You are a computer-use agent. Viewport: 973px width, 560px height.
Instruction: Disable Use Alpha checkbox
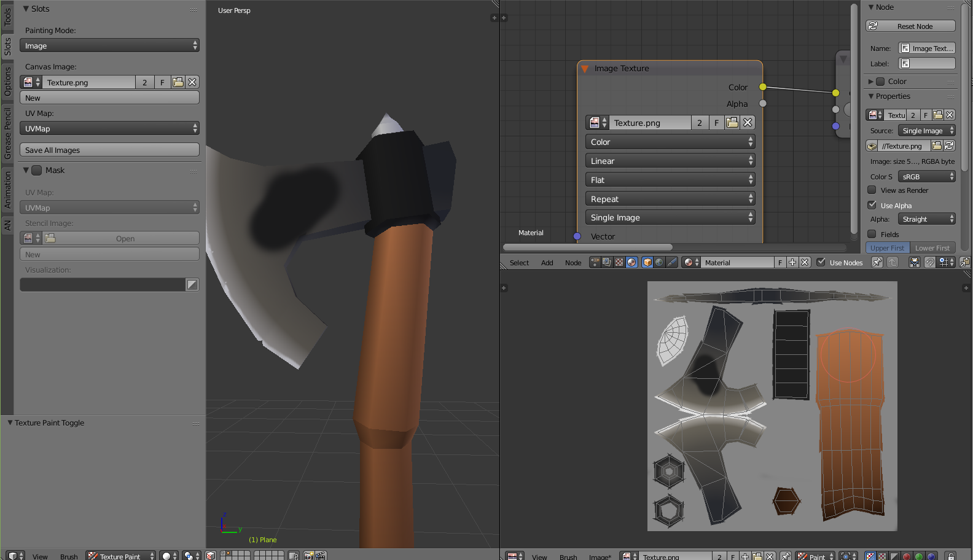point(872,205)
